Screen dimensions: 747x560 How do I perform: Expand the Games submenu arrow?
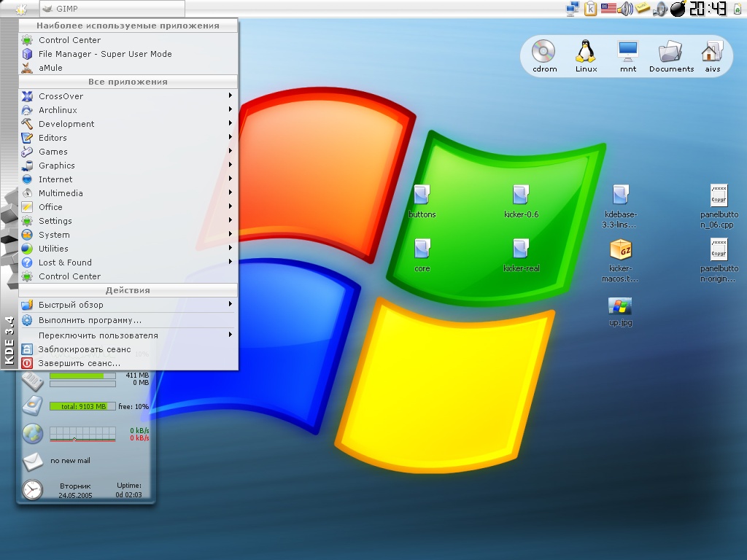tap(230, 151)
